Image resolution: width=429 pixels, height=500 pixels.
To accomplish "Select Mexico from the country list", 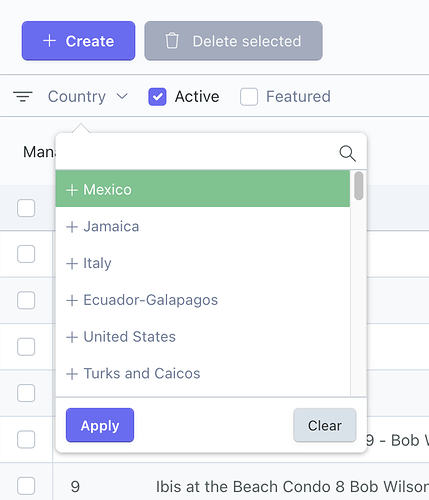I will pyautogui.click(x=203, y=189).
